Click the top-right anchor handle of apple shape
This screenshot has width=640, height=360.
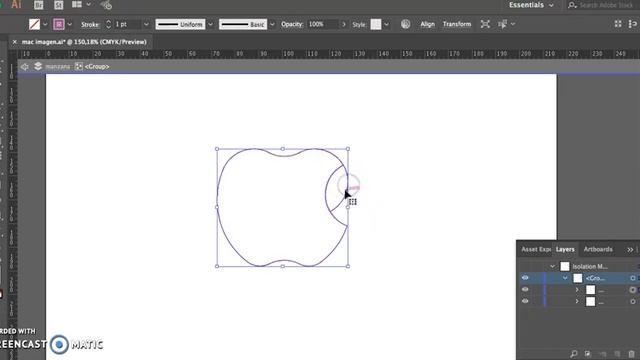(348, 149)
